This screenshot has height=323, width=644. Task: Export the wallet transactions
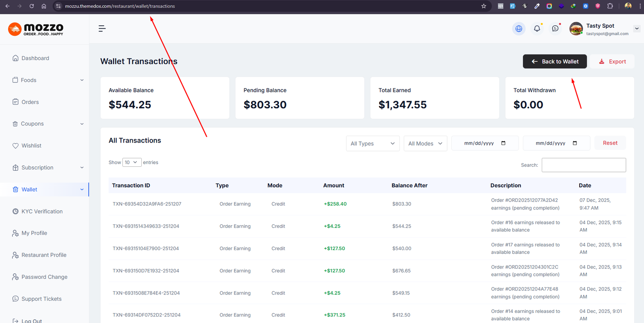pyautogui.click(x=612, y=62)
